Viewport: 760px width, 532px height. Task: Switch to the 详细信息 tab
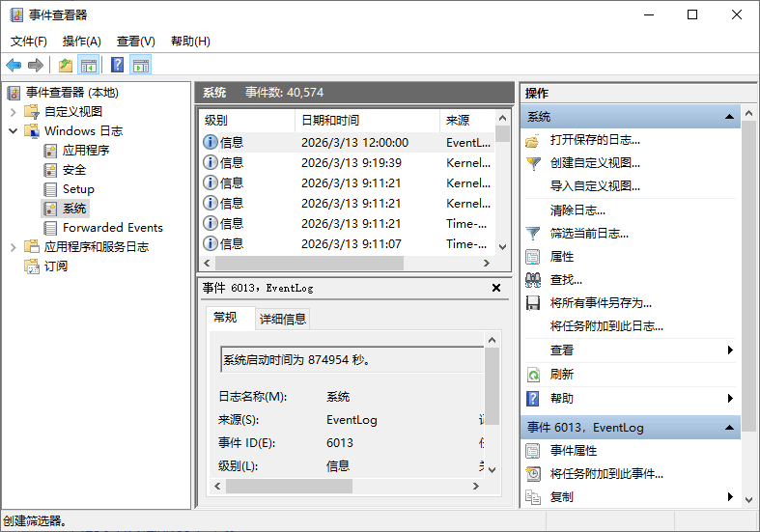tap(282, 319)
